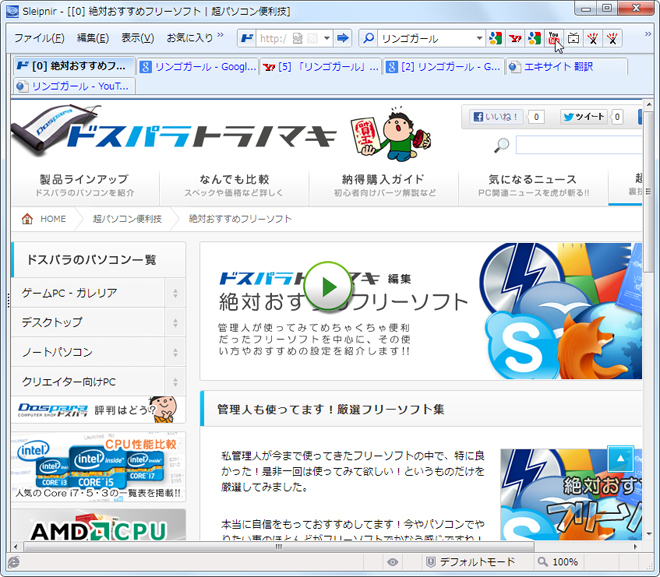Click the page document icon in the address bar
660x577 pixels.
click(298, 39)
